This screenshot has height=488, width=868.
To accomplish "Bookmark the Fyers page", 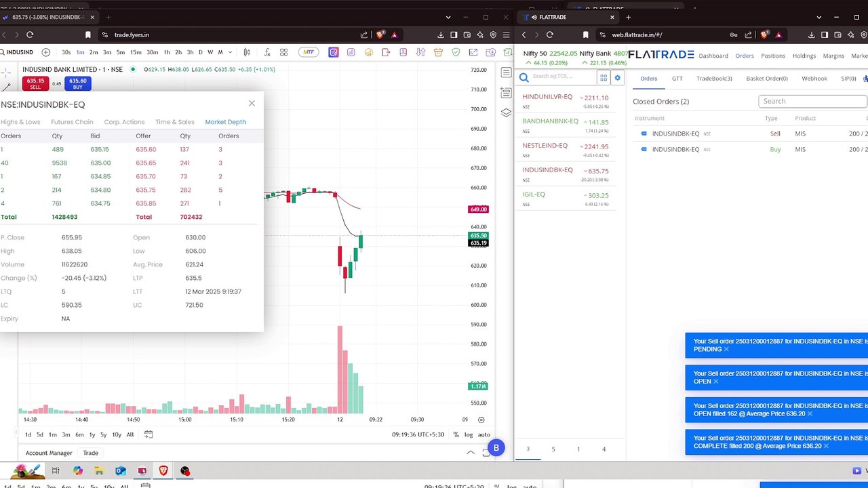I will 87,35.
